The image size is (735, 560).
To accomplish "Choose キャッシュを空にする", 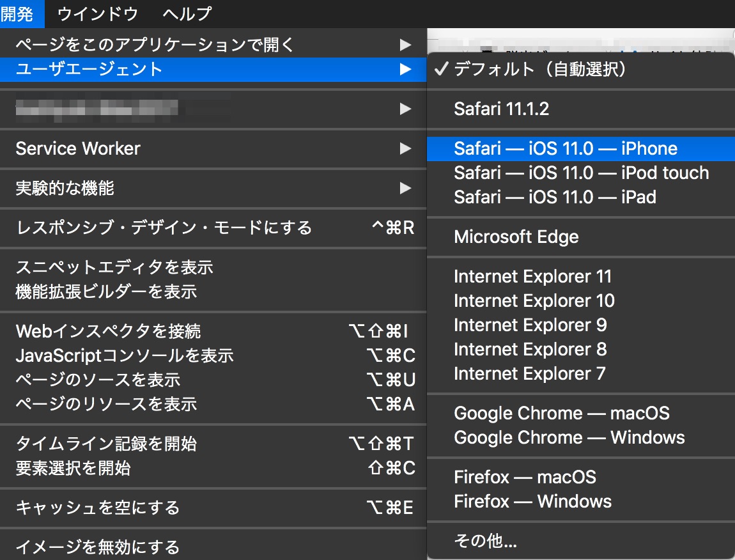I will pyautogui.click(x=213, y=508).
